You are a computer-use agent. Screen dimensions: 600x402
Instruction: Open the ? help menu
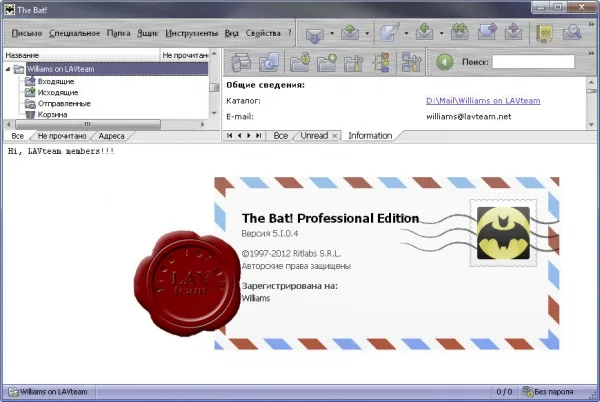point(289,33)
